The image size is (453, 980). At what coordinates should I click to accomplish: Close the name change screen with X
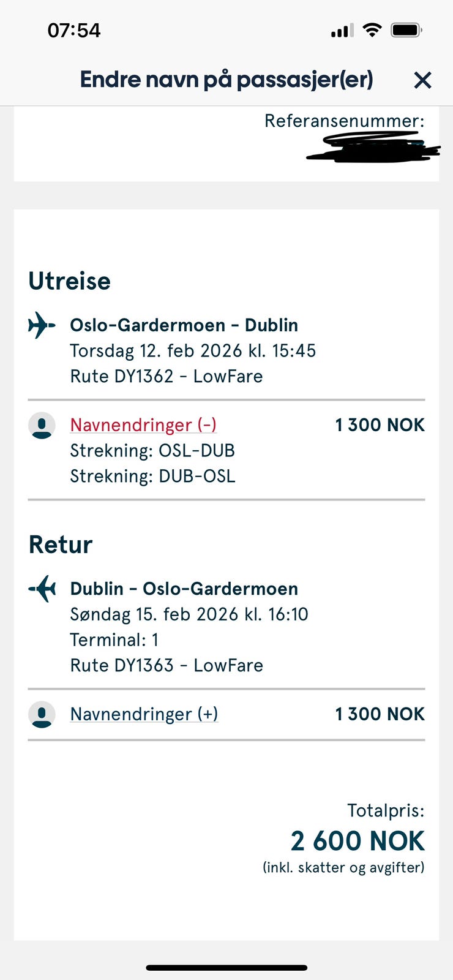(422, 80)
